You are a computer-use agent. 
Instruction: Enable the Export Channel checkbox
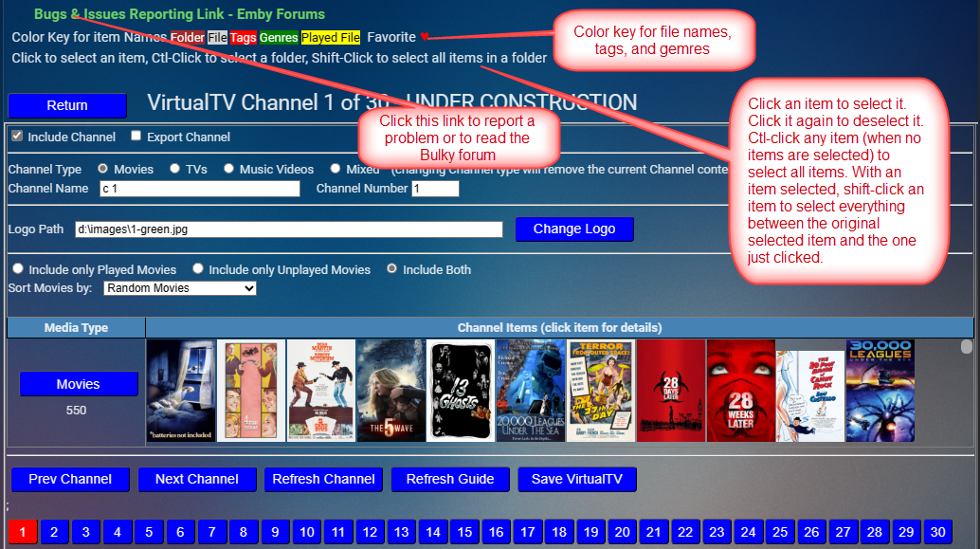136,136
